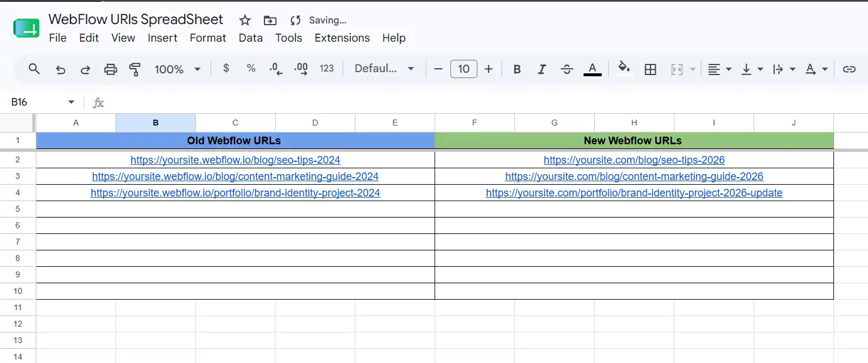This screenshot has height=363, width=868.
Task: Open the Insert menu
Action: click(x=162, y=38)
